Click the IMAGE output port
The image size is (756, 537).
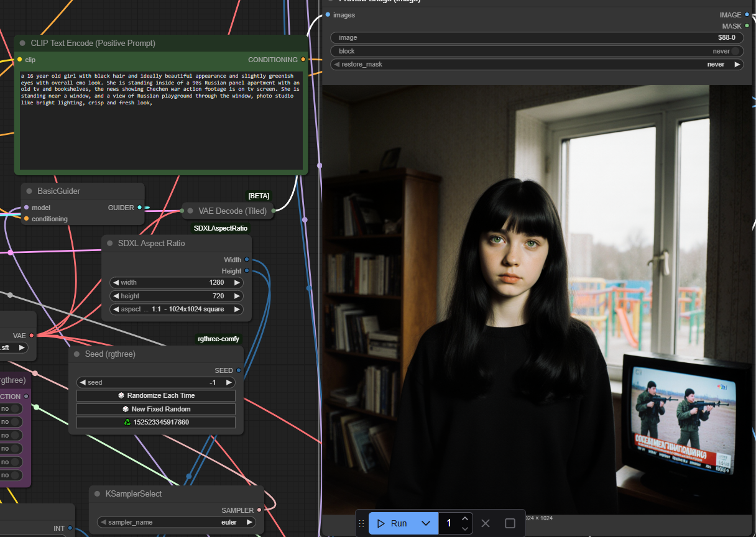(747, 15)
